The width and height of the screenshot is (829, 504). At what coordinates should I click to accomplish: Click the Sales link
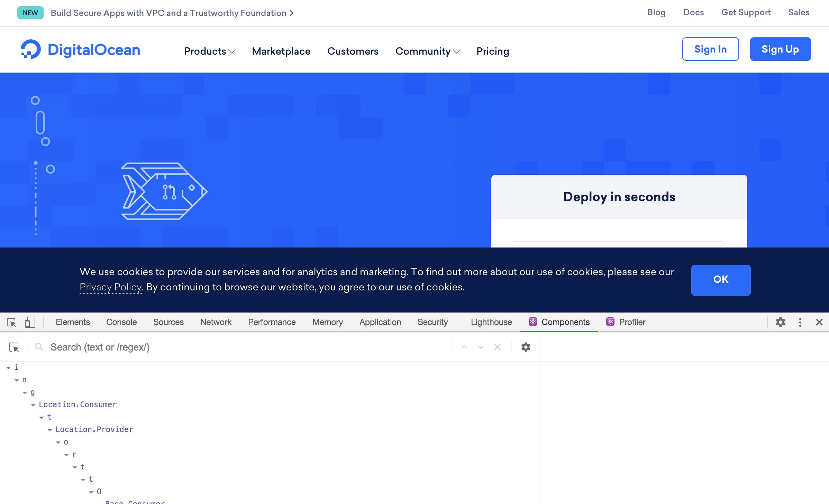coord(799,12)
